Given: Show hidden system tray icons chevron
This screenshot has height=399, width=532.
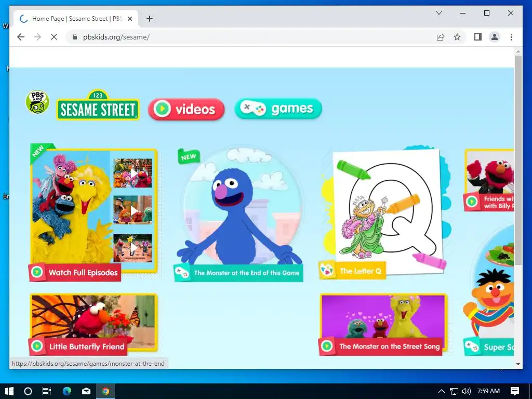Looking at the screenshot, I should 441,391.
